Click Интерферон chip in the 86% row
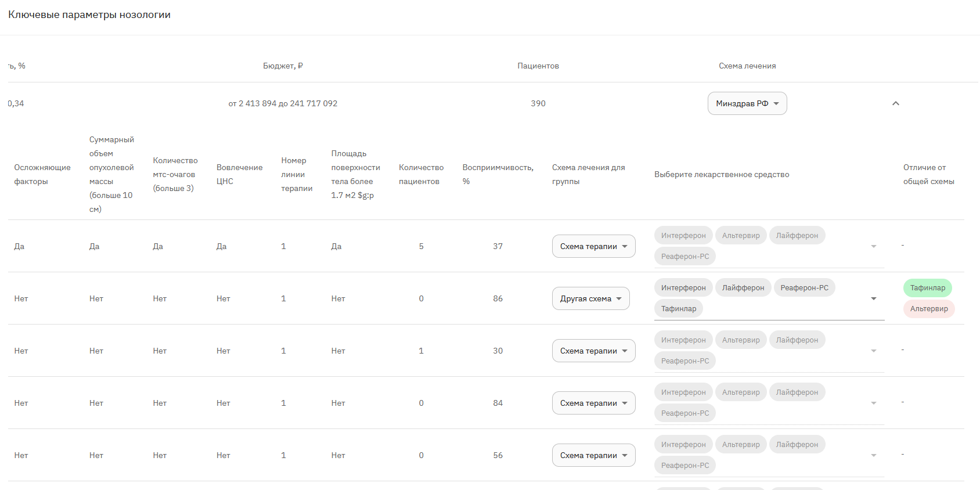Screen dimensions: 980x490 (x=683, y=287)
